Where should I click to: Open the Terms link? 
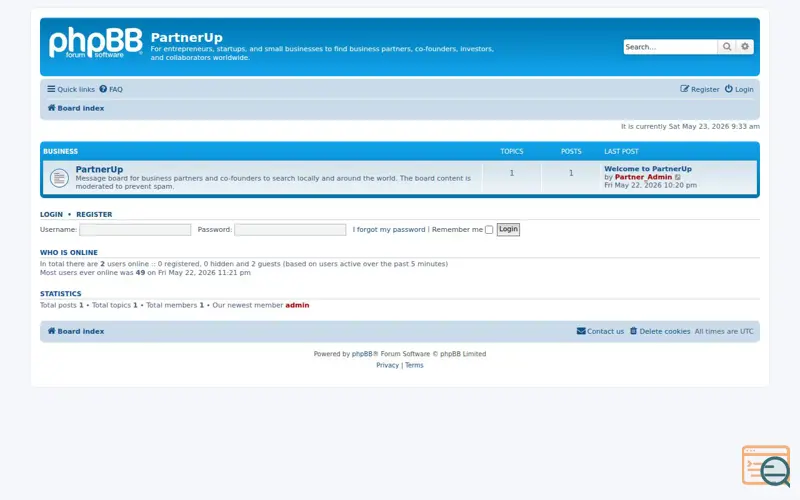414,365
